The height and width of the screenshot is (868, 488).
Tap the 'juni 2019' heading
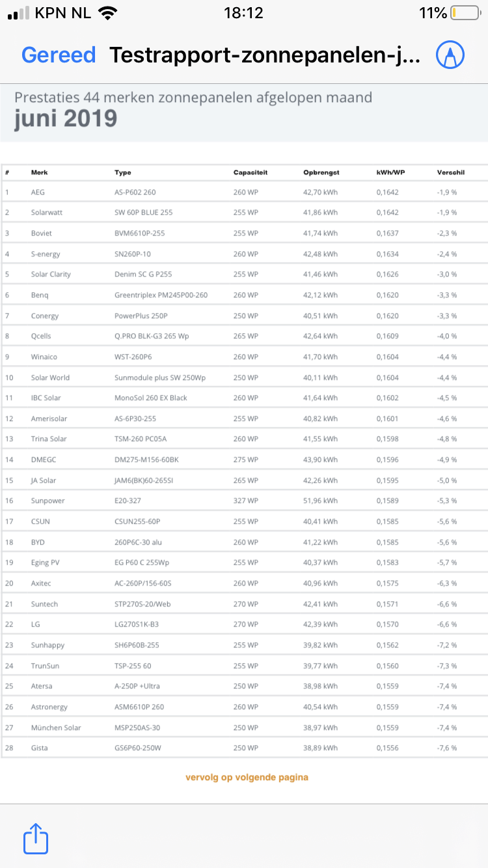point(66,118)
